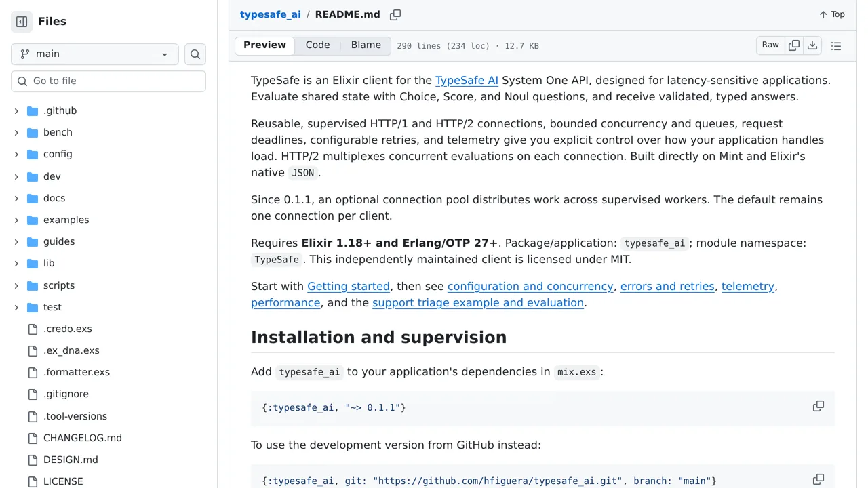Expand the lib folder chevron
Screen dimensions: 868x488
click(16, 263)
